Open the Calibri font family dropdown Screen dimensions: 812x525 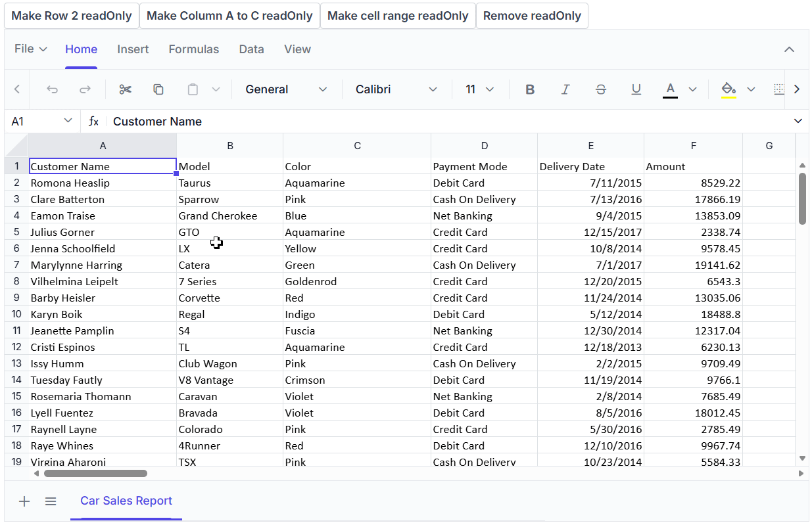tap(396, 89)
